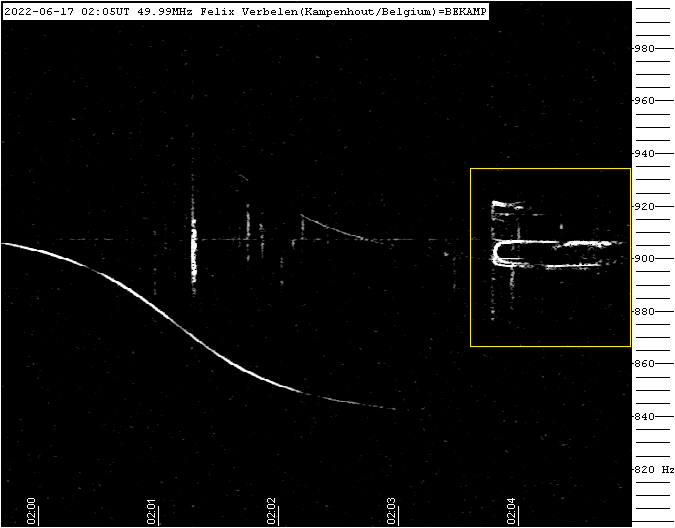Viewport: 675px width, 528px height.
Task: Click the faint descending trail after 02:02
Action: (340, 229)
